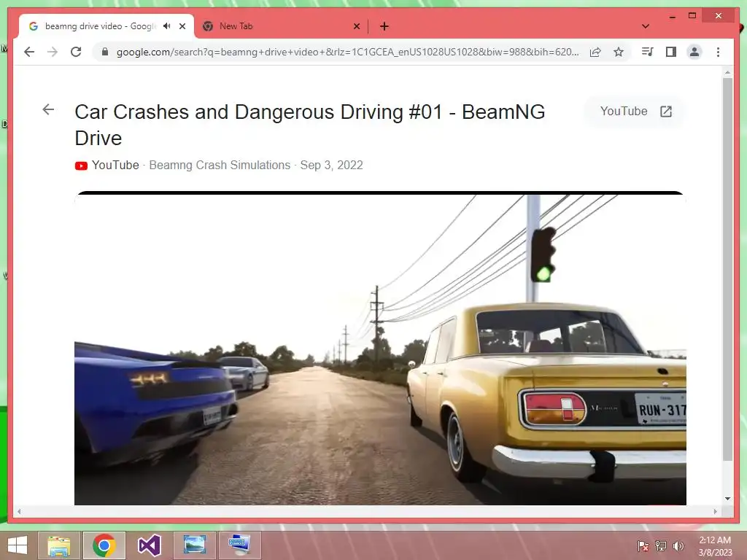Click the share page icon in address bar

pyautogui.click(x=595, y=52)
